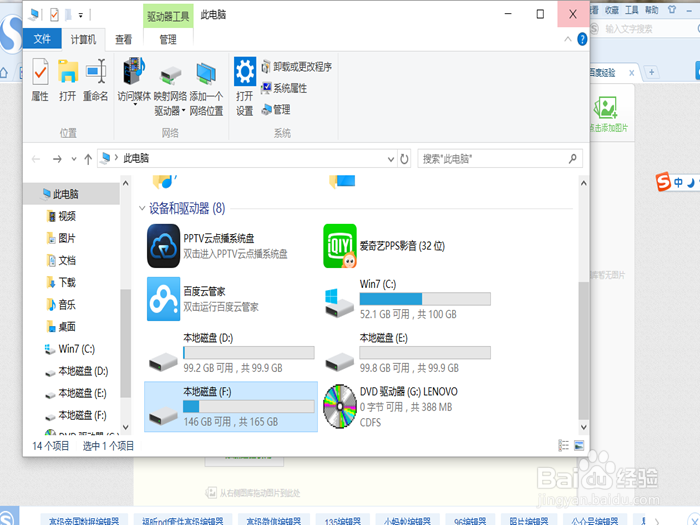Collapse the ribbon with the chevron arrow
The height and width of the screenshot is (525, 700).
(x=568, y=39)
